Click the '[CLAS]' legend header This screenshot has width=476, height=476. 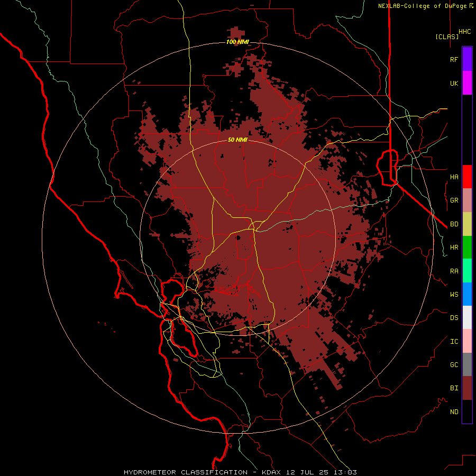coord(447,36)
